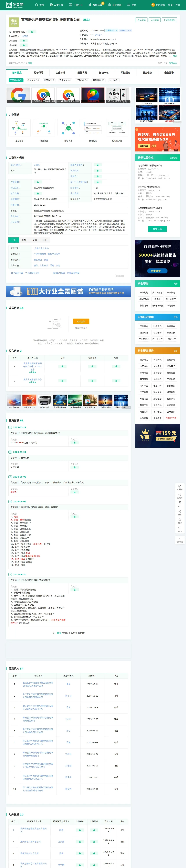
Task: Click the green 我要认领 button
Action: (157, 229)
